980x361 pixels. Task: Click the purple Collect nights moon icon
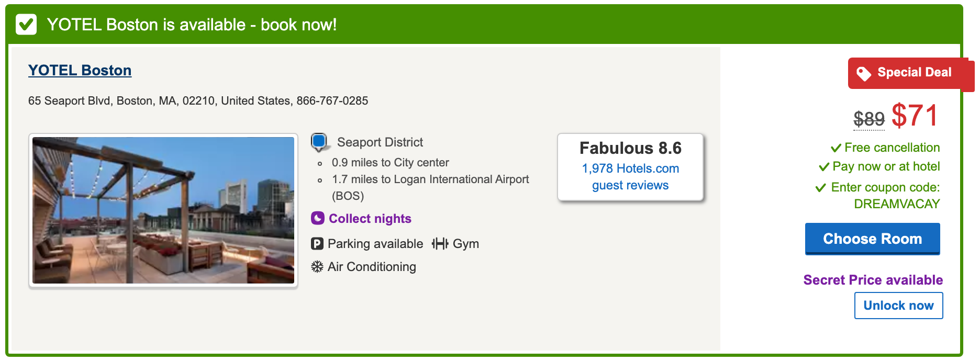click(x=318, y=218)
